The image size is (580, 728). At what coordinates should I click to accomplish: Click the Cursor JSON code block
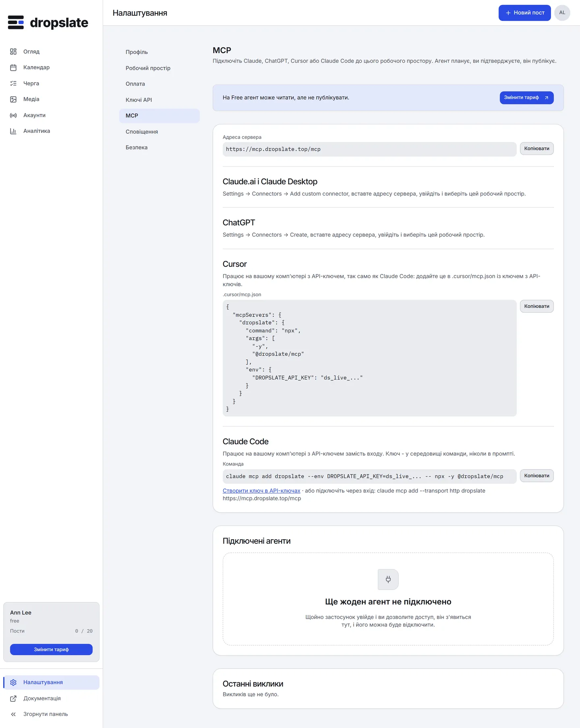pyautogui.click(x=369, y=358)
